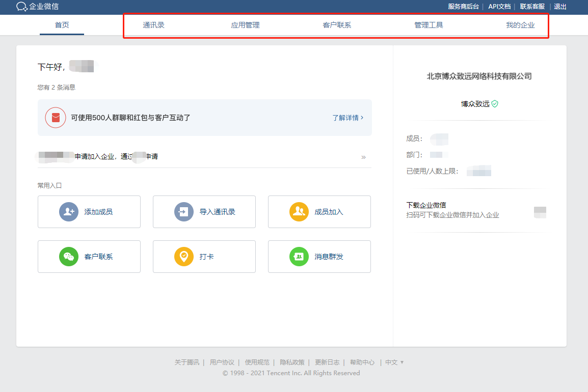Switch to the 首页 tab
Screen dimensions: 588x392
62,25
